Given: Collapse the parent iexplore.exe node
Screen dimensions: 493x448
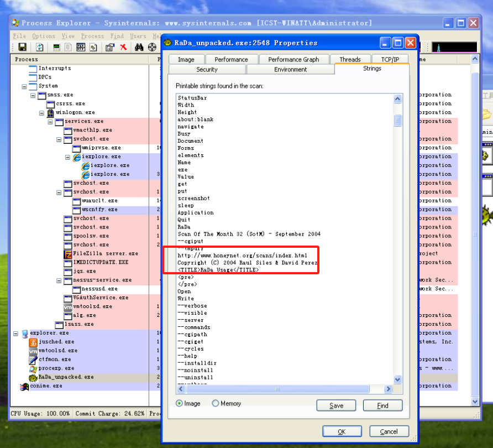Looking at the screenshot, I should tap(67, 157).
